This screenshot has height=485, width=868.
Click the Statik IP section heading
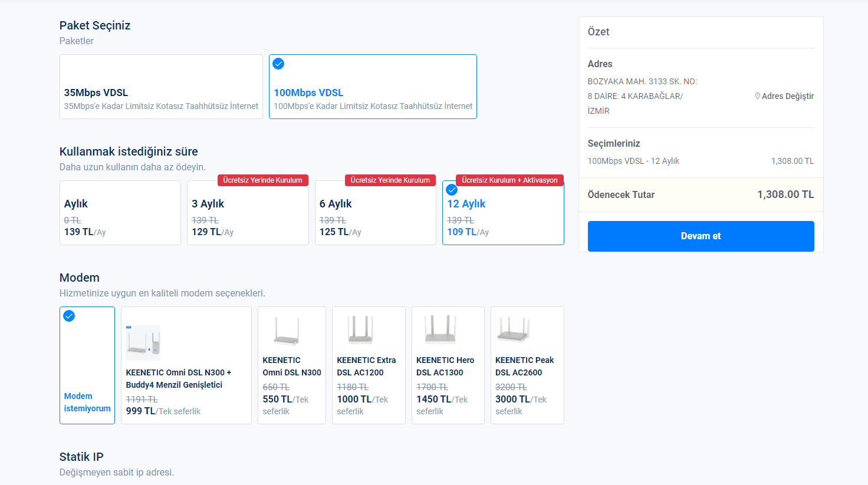coord(81,457)
